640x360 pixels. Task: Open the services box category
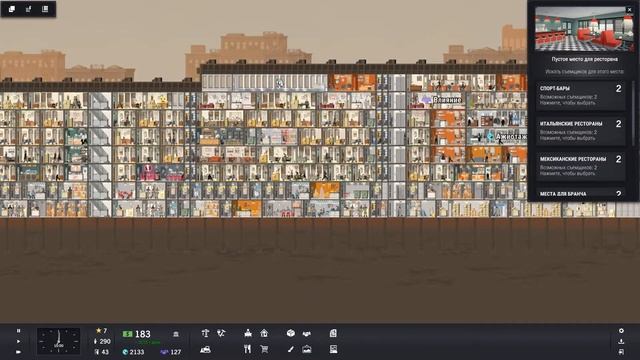point(291,333)
